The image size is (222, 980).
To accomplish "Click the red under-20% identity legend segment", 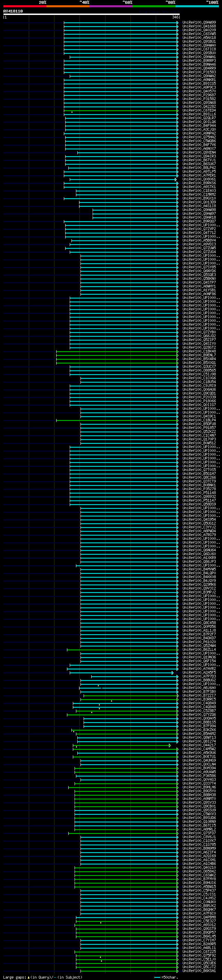I will coord(25,6).
